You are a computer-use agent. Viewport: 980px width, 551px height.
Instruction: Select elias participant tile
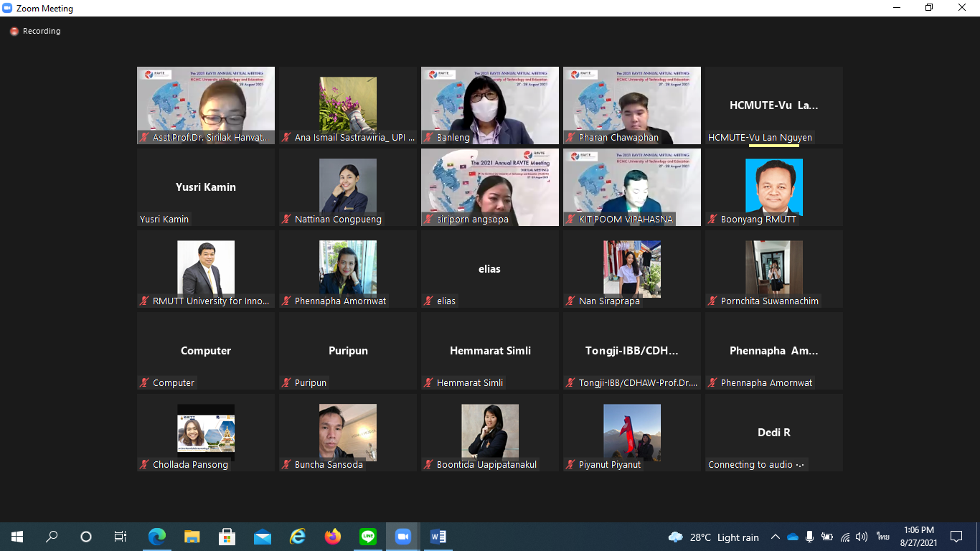[490, 269]
